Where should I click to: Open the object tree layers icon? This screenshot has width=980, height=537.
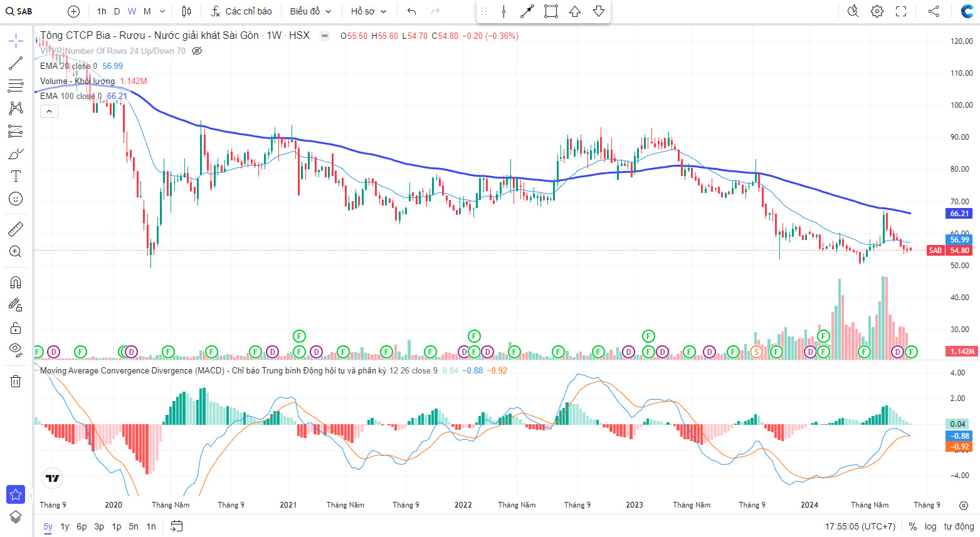pyautogui.click(x=16, y=517)
